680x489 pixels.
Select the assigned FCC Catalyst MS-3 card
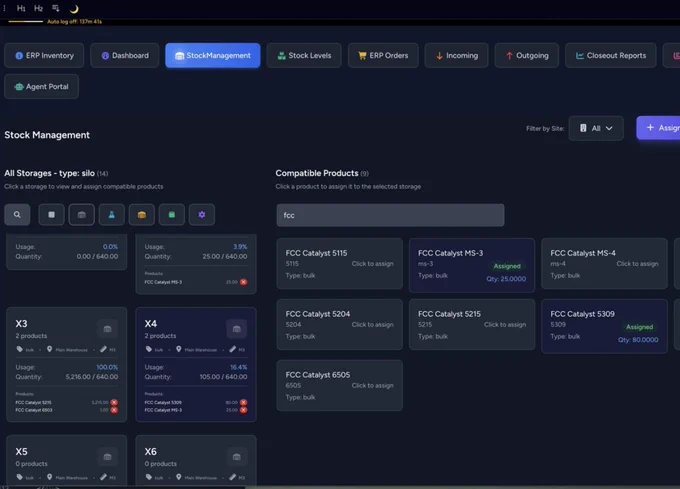click(x=472, y=264)
